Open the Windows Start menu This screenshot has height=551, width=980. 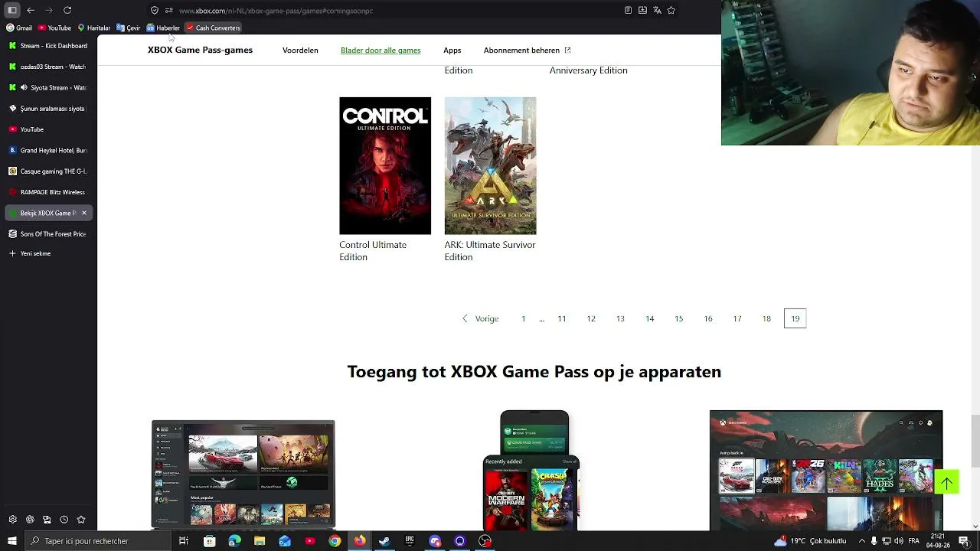[x=11, y=541]
